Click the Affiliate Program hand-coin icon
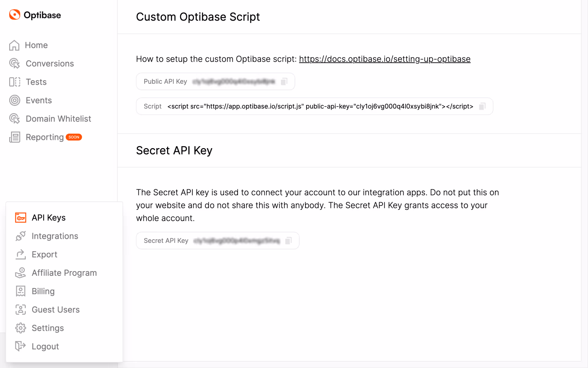The image size is (588, 368). (x=21, y=273)
